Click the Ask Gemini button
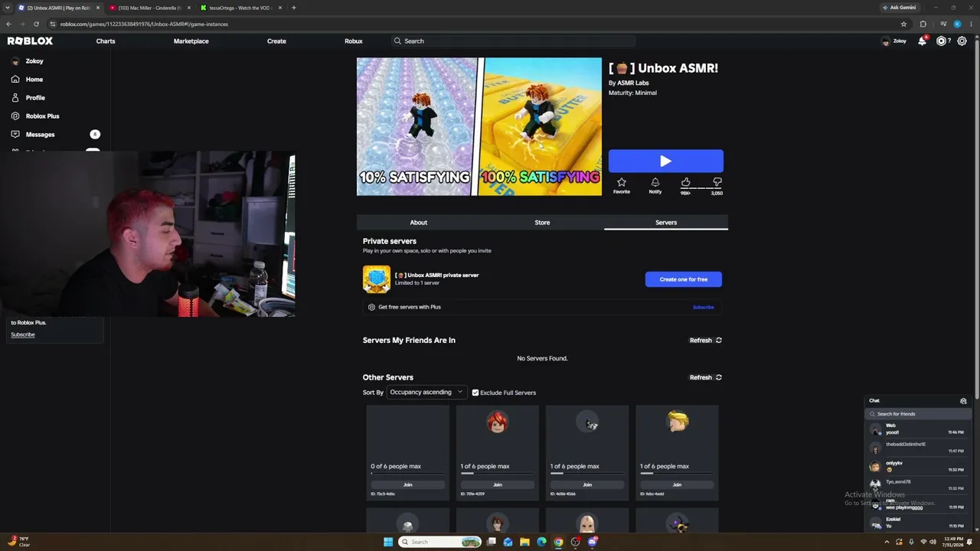Screen dimensions: 980x551 (x=899, y=8)
